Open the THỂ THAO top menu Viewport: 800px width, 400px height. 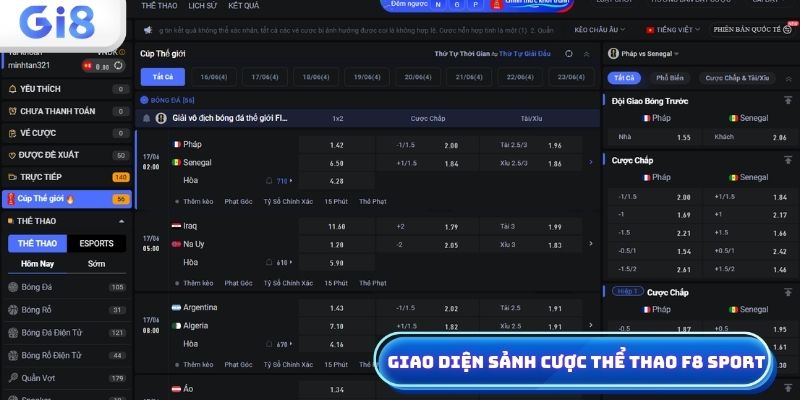click(x=159, y=6)
